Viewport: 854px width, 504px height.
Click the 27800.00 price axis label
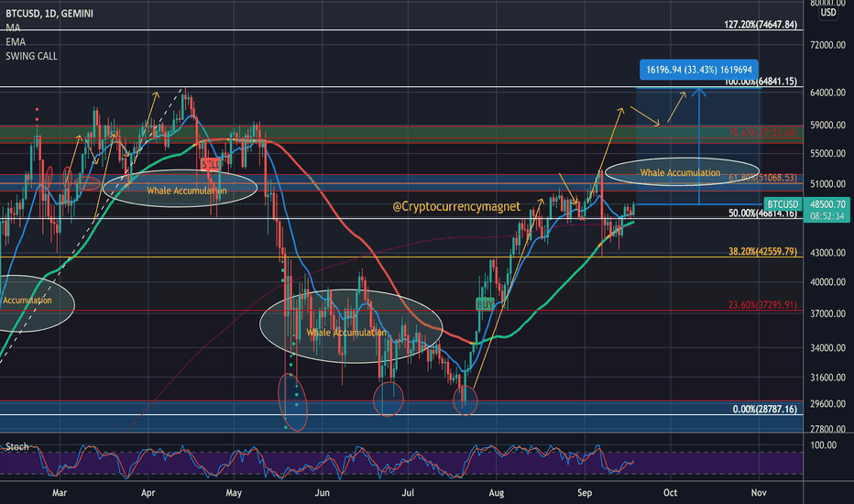(827, 430)
